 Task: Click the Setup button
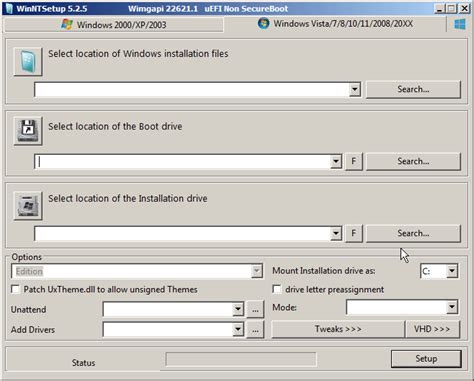pyautogui.click(x=426, y=359)
